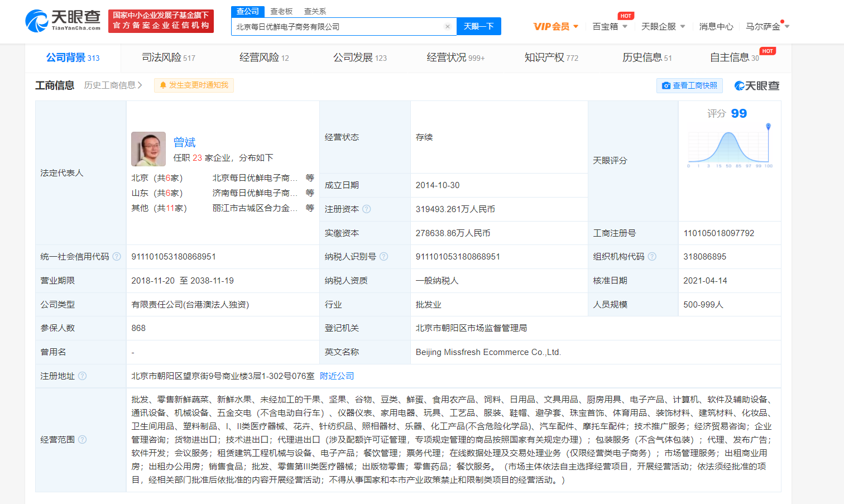Click registration number 110105018097792

(719, 233)
